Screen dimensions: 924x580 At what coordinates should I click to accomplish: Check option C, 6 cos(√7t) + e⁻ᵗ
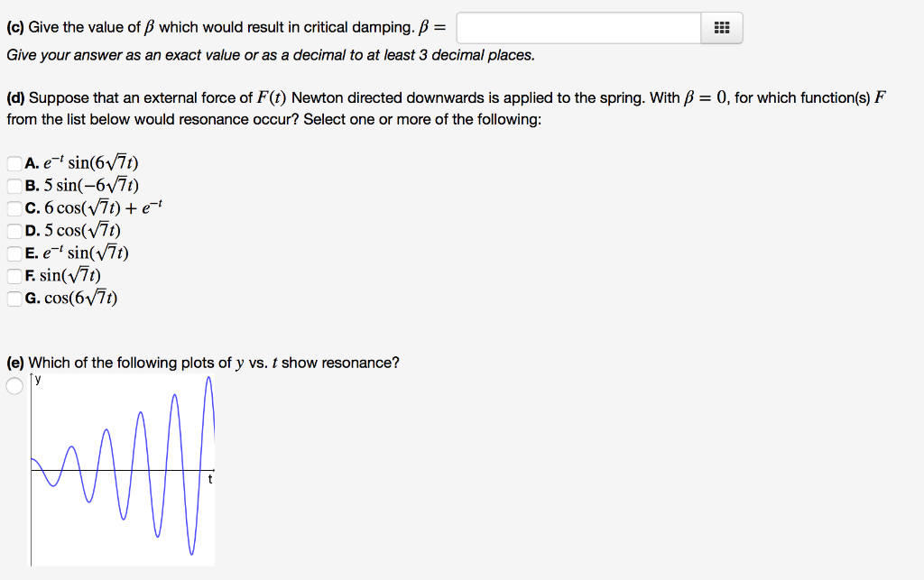14,207
